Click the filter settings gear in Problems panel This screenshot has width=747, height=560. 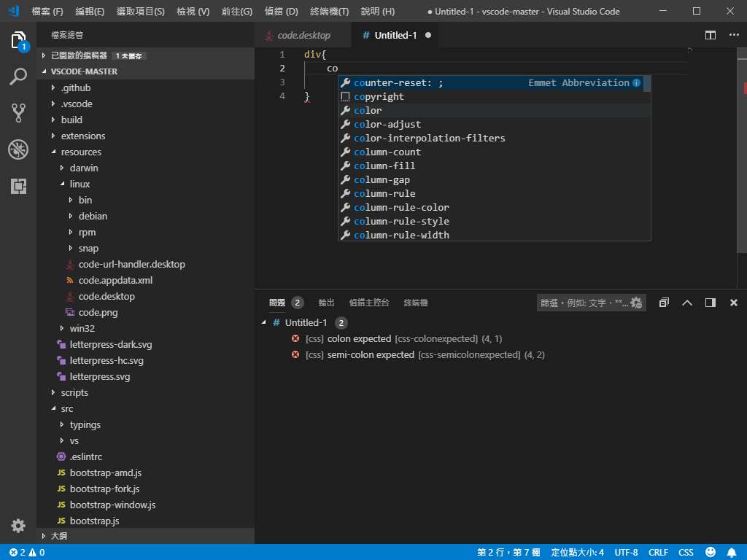pyautogui.click(x=636, y=303)
